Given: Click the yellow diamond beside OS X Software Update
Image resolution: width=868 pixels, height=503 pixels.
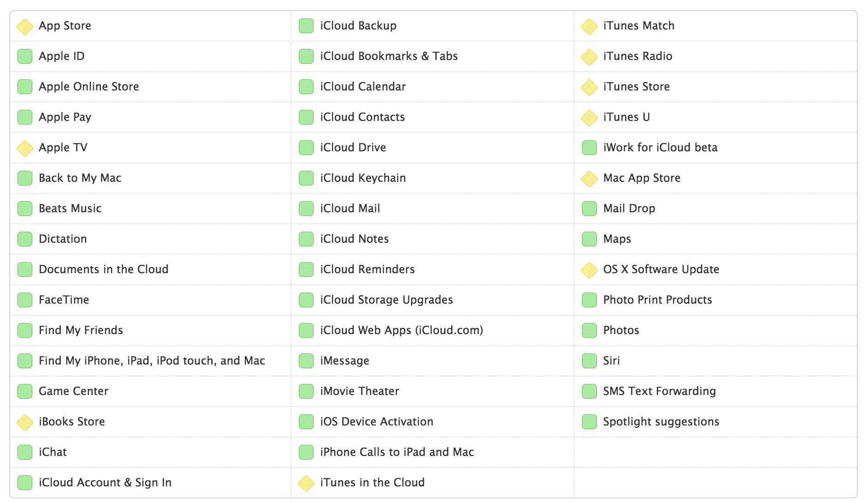Looking at the screenshot, I should point(589,270).
